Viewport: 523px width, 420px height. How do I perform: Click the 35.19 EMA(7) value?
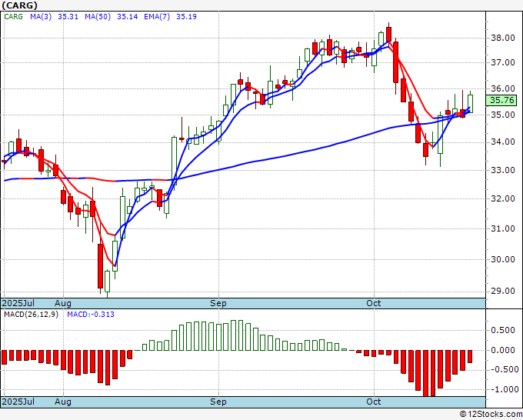coord(186,17)
